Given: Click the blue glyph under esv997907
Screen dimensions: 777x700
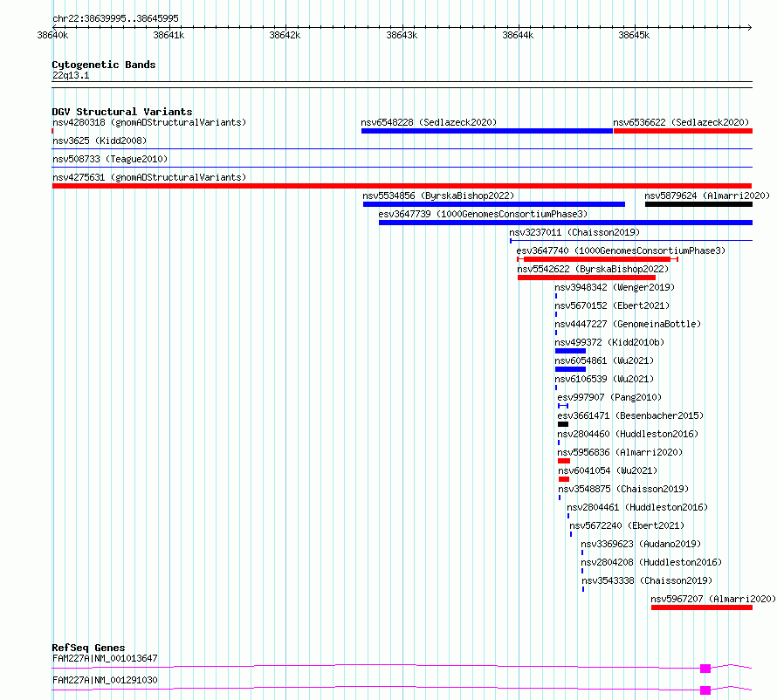Looking at the screenshot, I should [563, 406].
